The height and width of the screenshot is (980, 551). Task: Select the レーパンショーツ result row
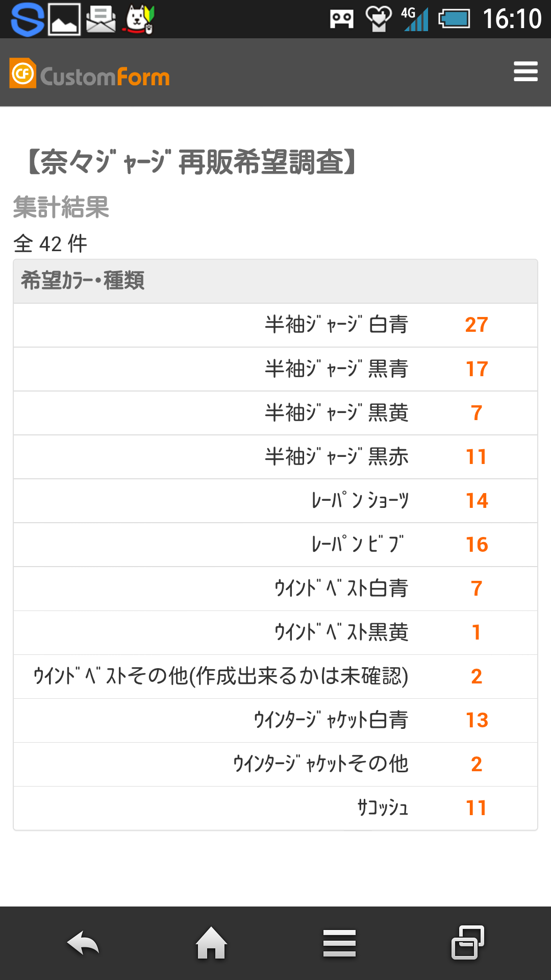coord(275,501)
